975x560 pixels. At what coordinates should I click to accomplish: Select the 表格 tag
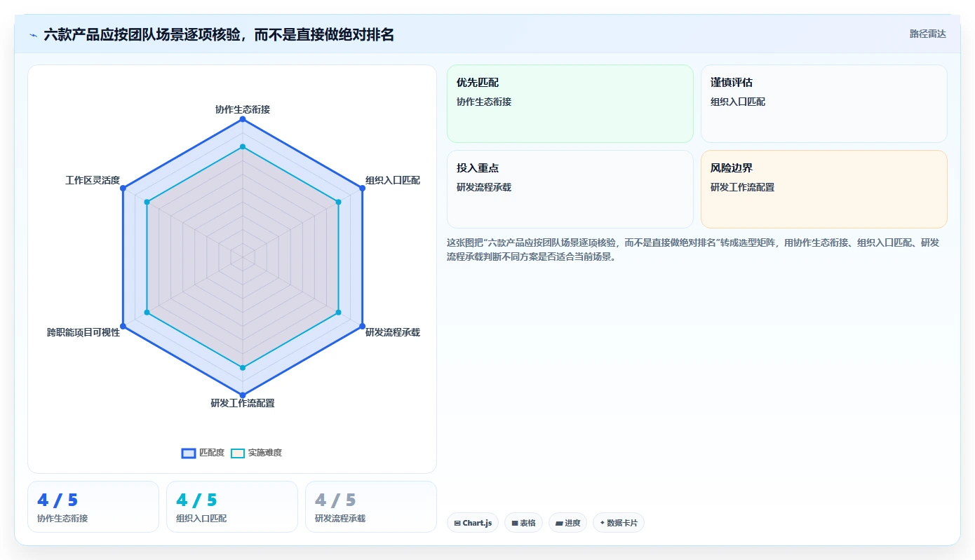[x=523, y=523]
